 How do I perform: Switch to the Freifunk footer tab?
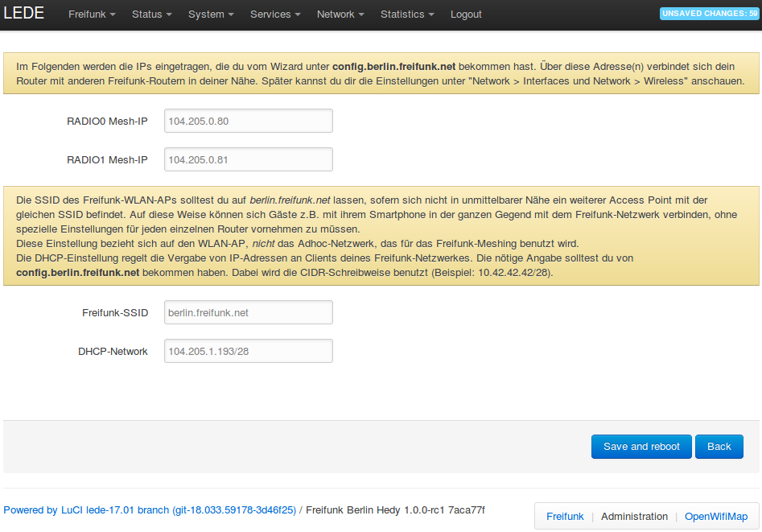click(565, 516)
